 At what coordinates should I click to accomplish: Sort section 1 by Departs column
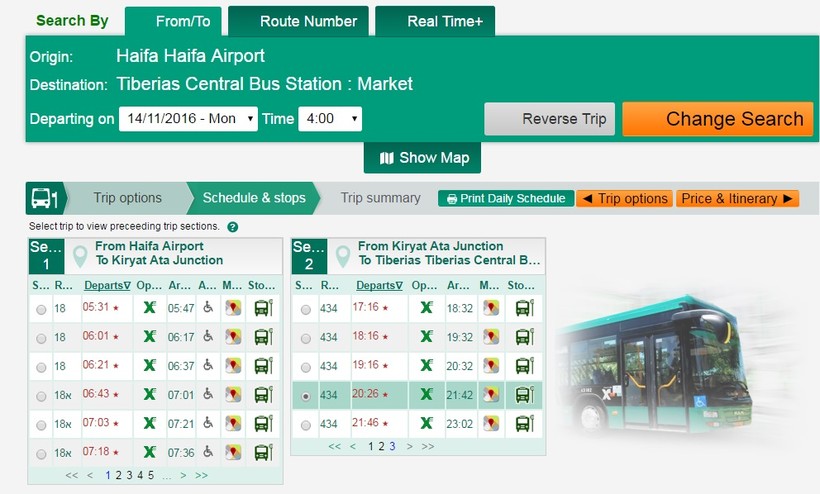(x=107, y=285)
